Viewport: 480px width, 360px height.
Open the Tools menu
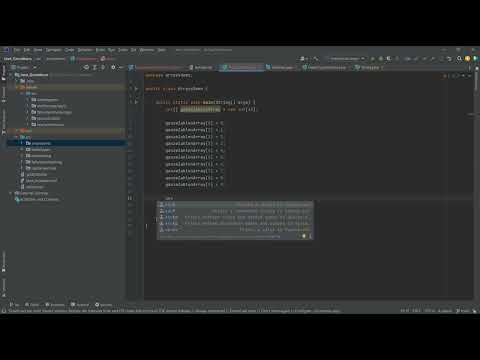pos(123,50)
